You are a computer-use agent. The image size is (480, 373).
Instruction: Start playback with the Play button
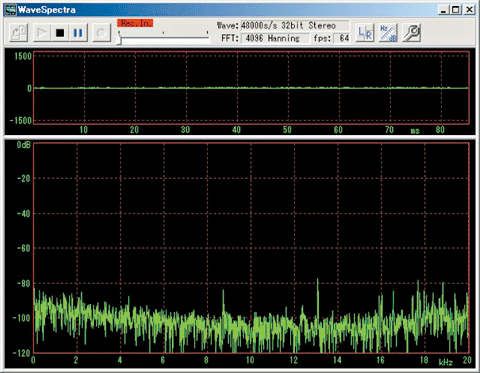pyautogui.click(x=42, y=33)
